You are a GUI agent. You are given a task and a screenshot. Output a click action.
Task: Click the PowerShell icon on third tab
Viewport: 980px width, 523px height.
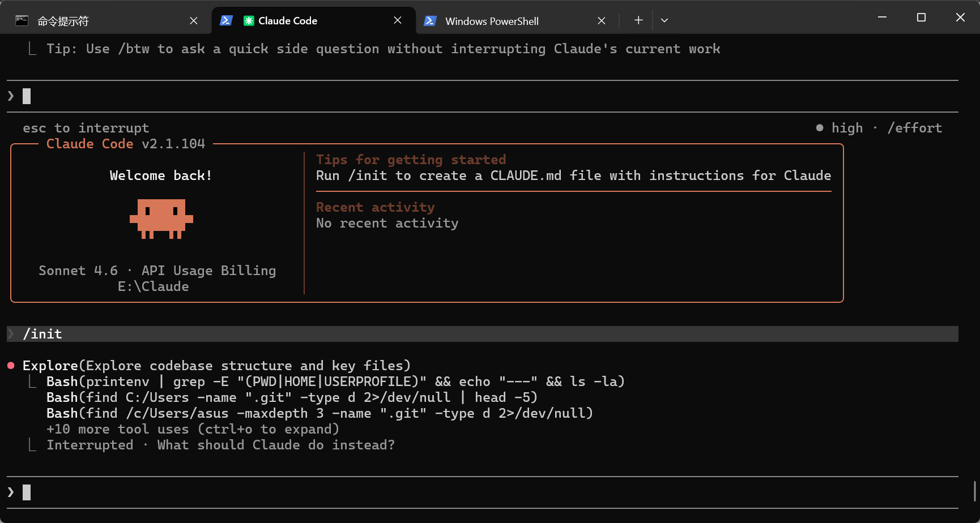coord(430,21)
